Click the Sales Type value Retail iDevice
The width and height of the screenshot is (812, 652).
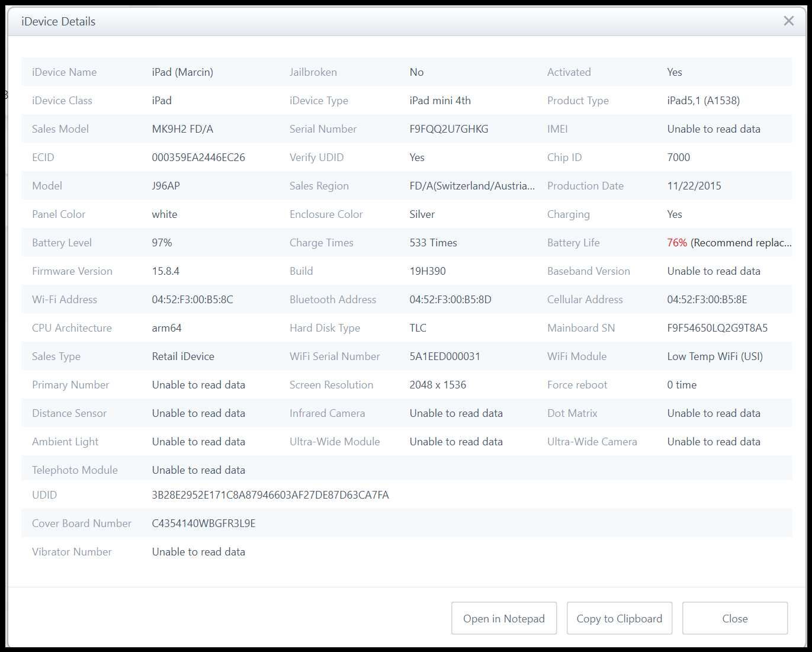click(x=183, y=356)
